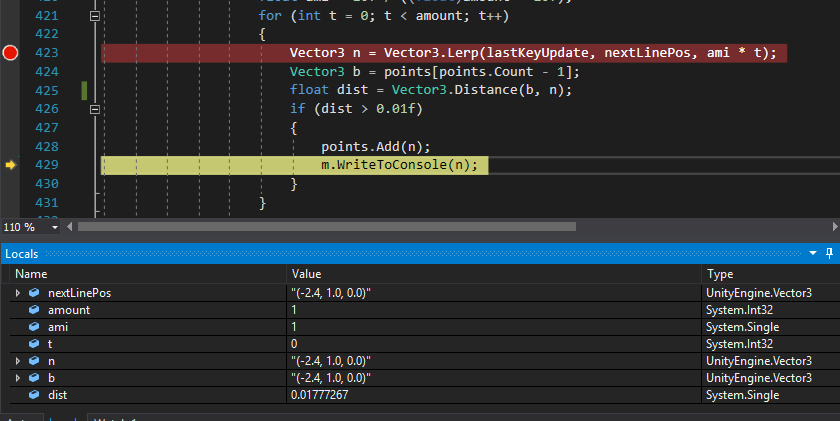Open the Locals window options dropdown arrow

click(x=812, y=254)
